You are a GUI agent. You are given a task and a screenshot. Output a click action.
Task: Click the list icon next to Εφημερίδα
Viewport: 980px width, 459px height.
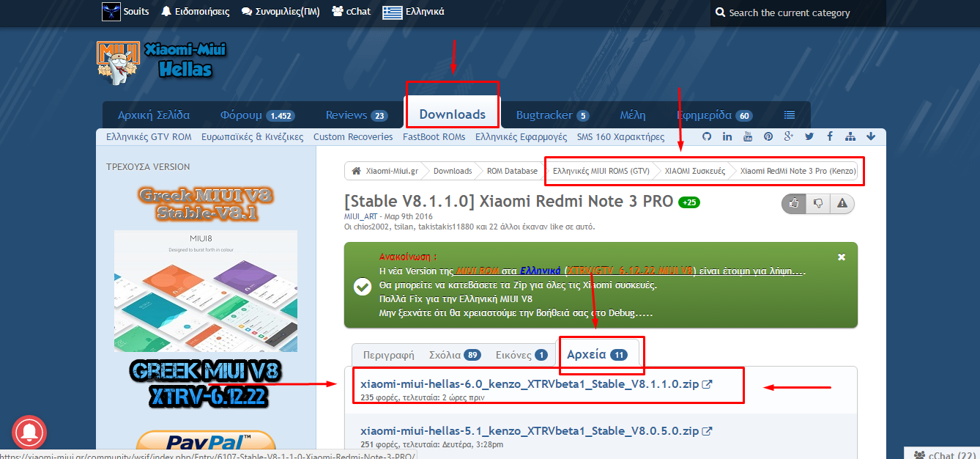click(x=789, y=115)
